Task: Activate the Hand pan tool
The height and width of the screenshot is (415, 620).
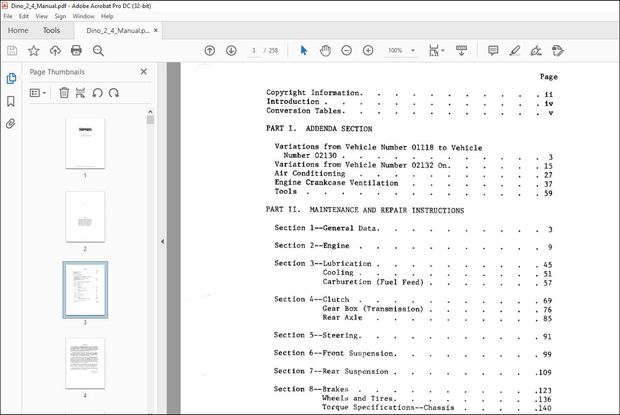Action: pyautogui.click(x=325, y=51)
